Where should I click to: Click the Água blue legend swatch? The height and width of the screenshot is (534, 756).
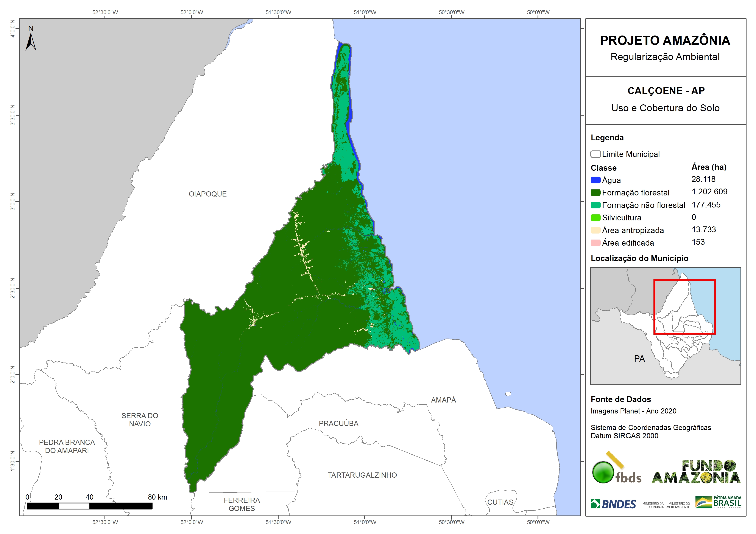click(595, 180)
